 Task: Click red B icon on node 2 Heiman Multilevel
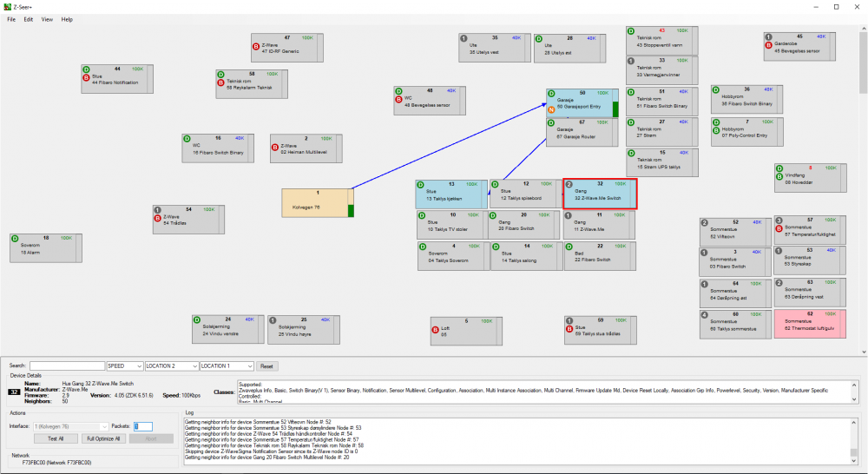[275, 148]
